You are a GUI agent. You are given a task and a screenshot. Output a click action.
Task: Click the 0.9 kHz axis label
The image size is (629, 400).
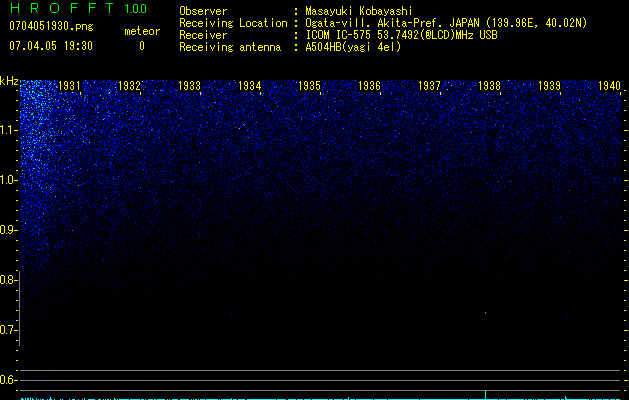point(9,230)
